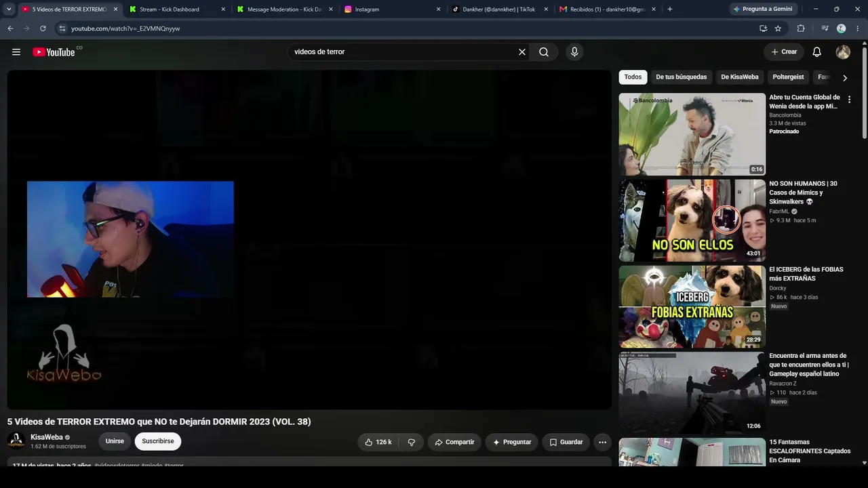Click the dislike thumbs-down button

pos(412,442)
